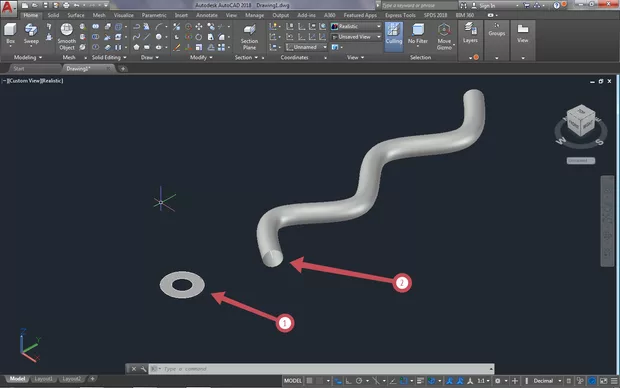Open the Realistic visual style dropdown
This screenshot has height=388, width=620.
coord(356,26)
